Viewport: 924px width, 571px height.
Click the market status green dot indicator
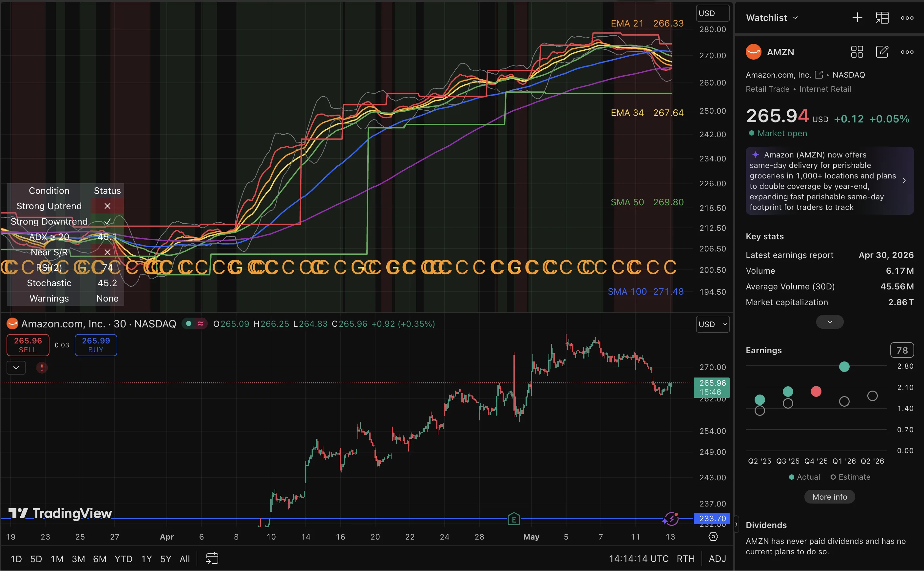(189, 323)
